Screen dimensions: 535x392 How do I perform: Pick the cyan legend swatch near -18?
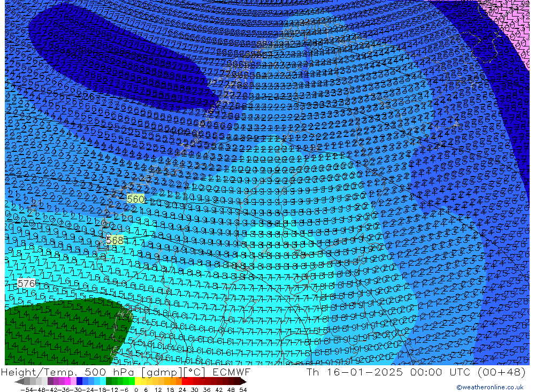pos(103,381)
